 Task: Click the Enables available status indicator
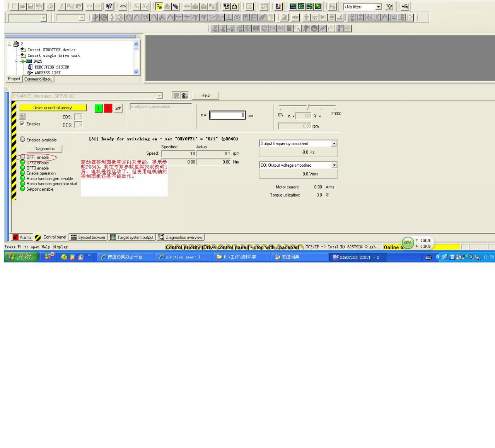tap(22, 139)
